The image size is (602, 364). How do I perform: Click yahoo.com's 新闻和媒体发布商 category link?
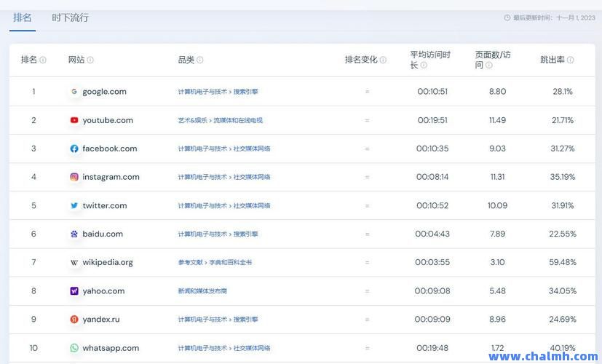pos(202,291)
